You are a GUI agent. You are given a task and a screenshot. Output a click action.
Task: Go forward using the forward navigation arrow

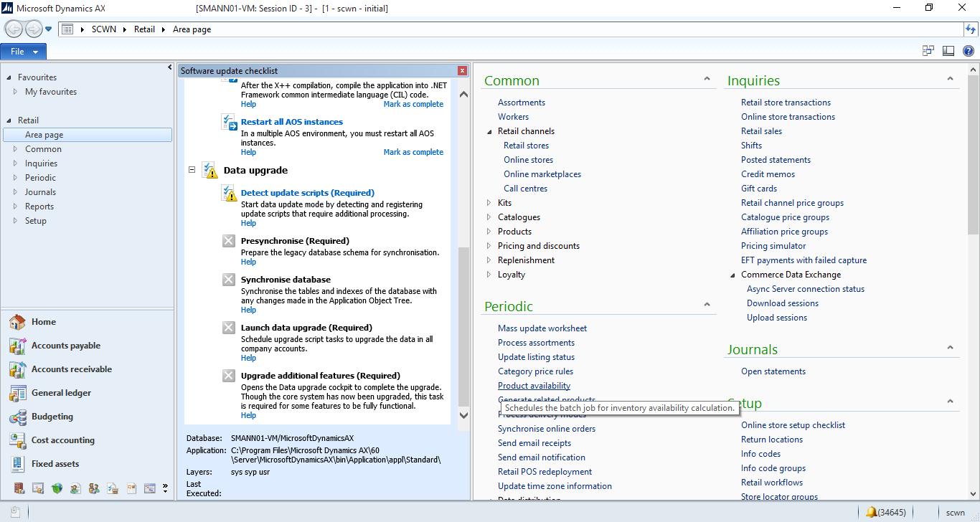[x=34, y=29]
